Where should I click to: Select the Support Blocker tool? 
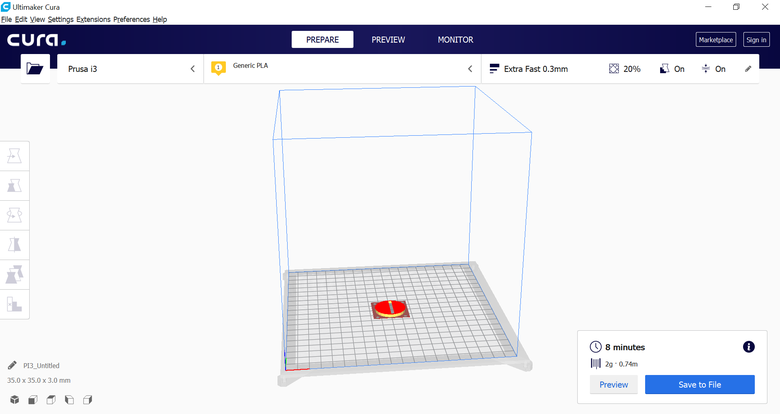tap(14, 304)
